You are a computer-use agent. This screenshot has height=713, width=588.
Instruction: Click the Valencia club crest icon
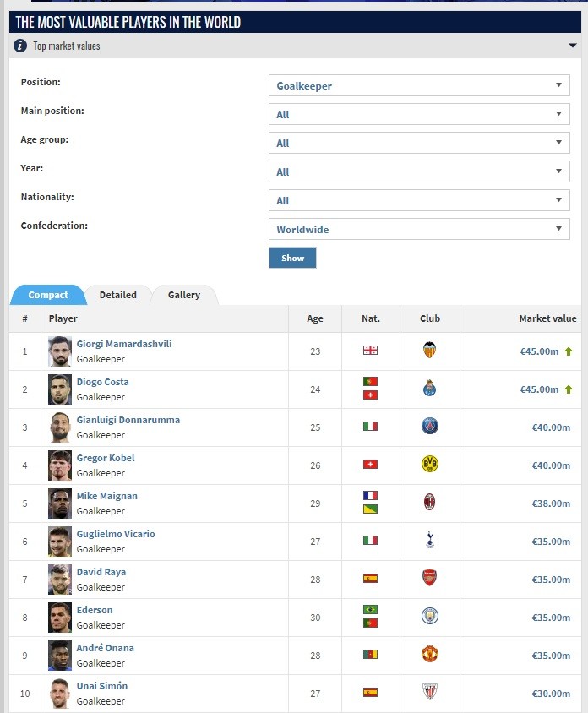[x=429, y=350]
